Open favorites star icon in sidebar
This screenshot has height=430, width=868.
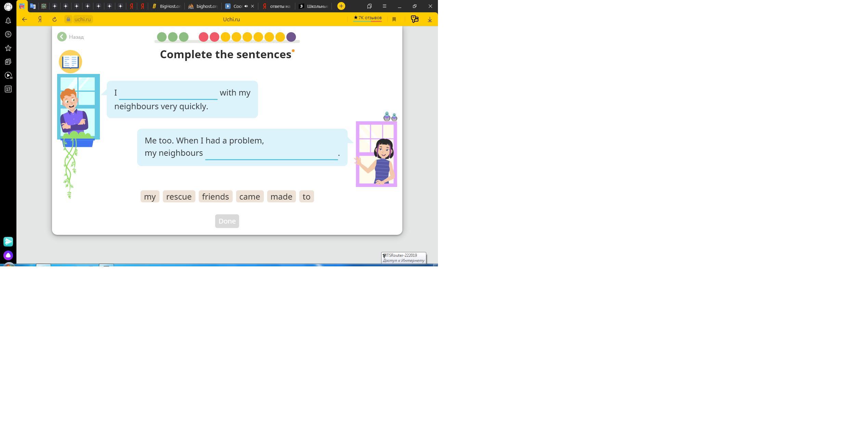[x=8, y=48]
